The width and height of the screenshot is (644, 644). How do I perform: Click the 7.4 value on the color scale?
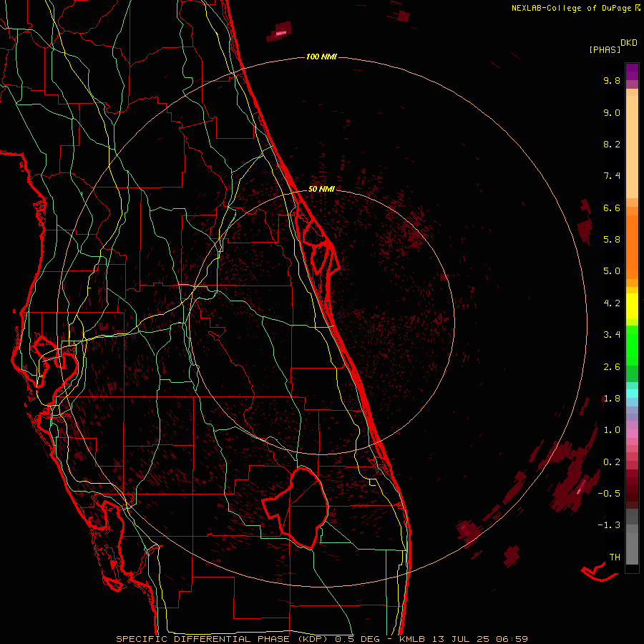612,176
